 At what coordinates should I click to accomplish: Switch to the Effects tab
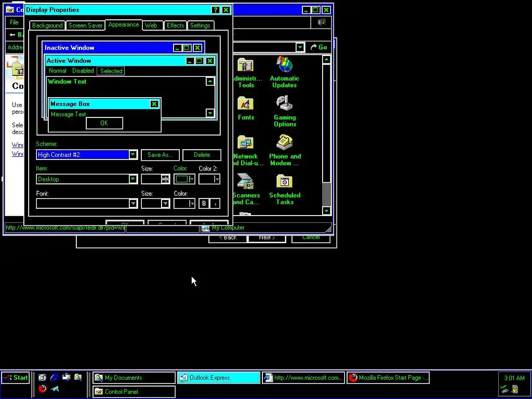176,25
